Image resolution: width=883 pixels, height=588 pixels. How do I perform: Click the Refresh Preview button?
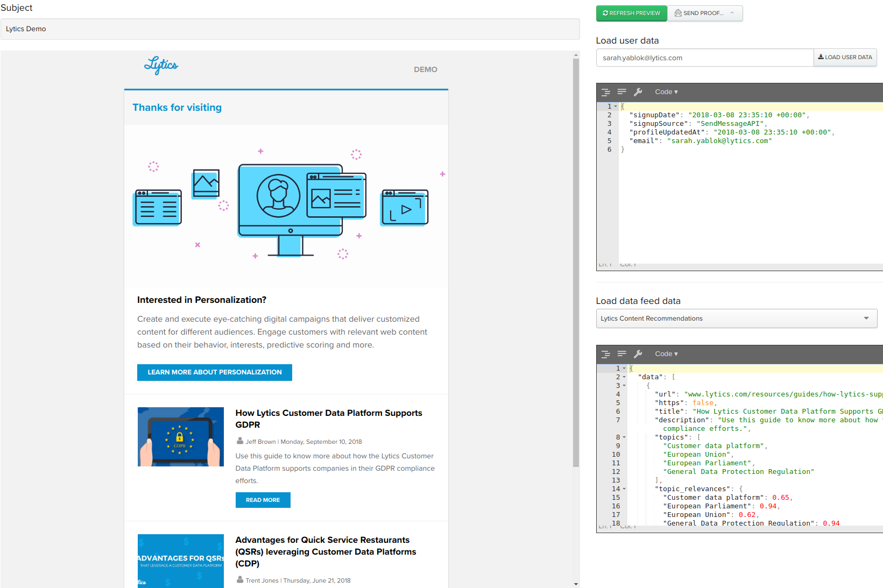[631, 13]
